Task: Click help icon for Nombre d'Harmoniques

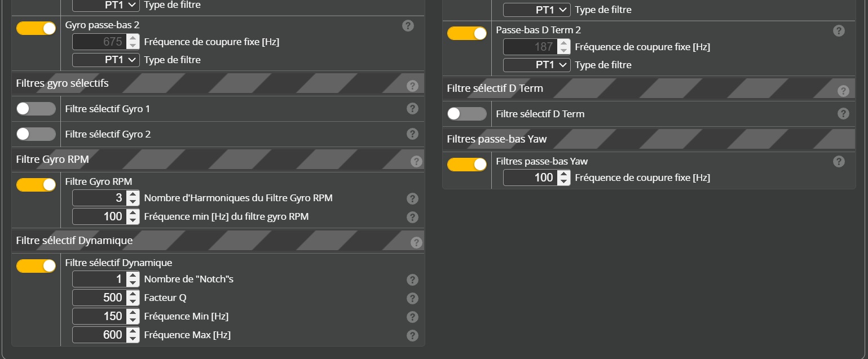Action: (x=412, y=198)
